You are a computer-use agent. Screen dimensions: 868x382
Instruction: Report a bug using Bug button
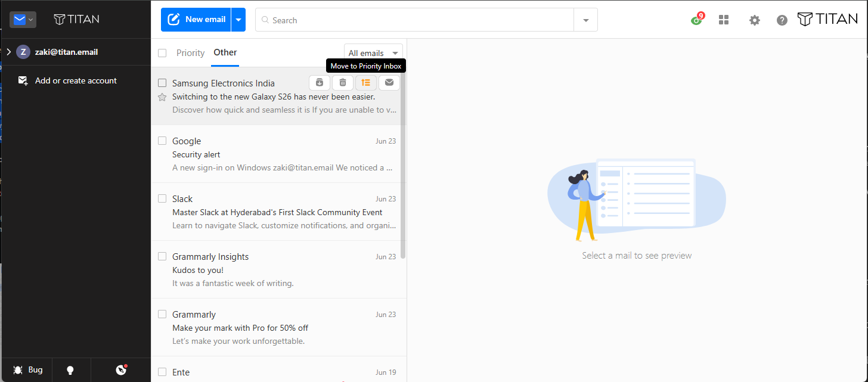tap(28, 370)
